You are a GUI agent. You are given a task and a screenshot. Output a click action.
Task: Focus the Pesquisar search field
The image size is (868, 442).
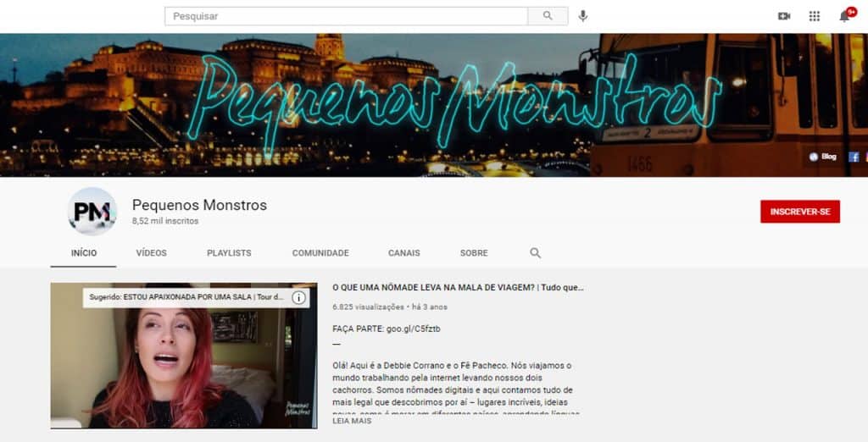coord(346,16)
